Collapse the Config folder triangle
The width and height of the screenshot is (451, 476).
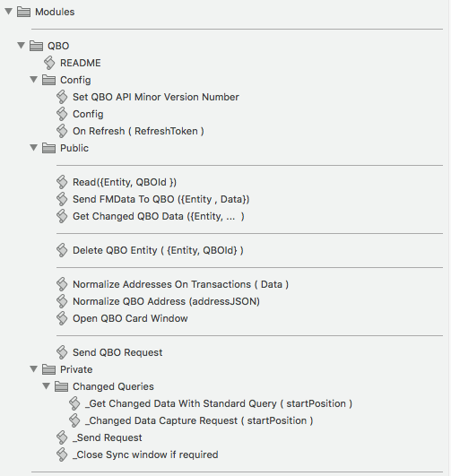(x=33, y=80)
